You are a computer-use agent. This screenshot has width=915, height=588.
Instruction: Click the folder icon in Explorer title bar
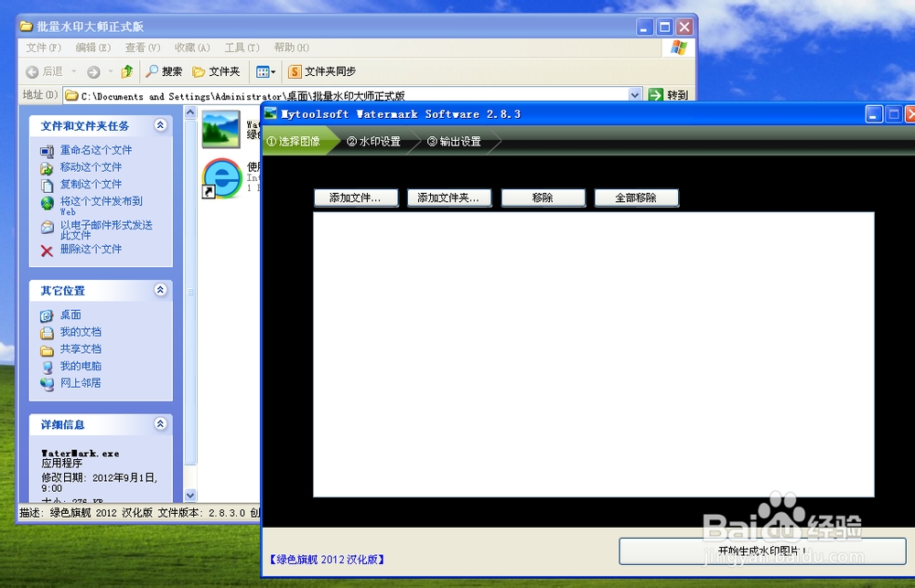point(27,27)
